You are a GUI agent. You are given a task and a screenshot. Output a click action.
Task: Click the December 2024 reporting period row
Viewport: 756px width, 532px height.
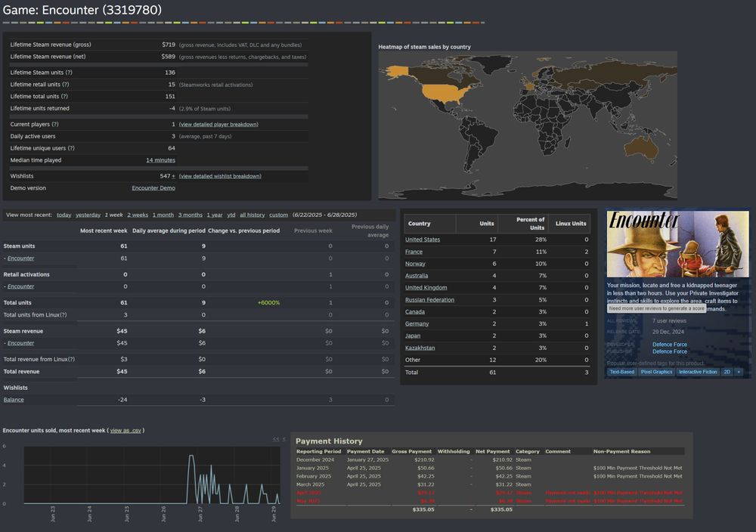pyautogui.click(x=489, y=459)
